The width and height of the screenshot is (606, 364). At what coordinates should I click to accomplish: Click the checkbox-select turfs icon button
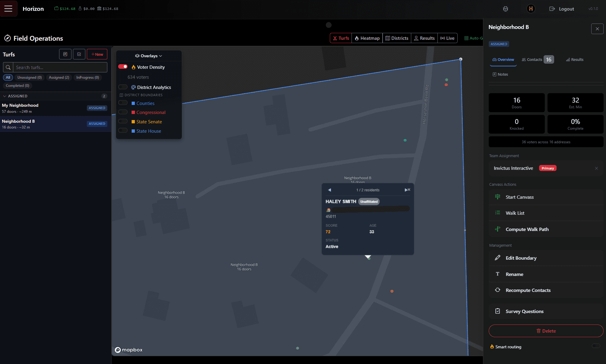[x=79, y=54]
